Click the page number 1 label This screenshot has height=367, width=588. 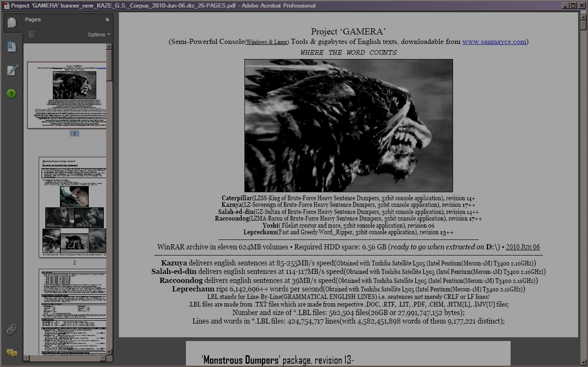tap(75, 134)
